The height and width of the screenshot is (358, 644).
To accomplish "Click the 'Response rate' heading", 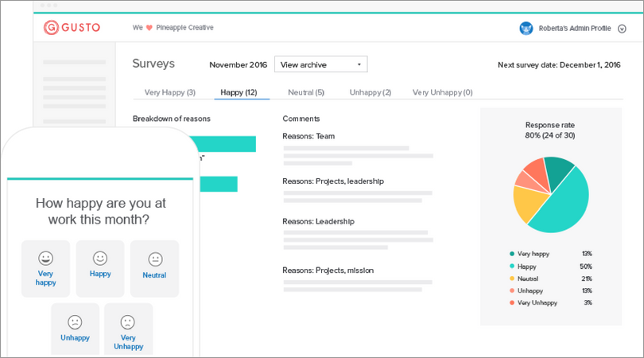I will [550, 125].
